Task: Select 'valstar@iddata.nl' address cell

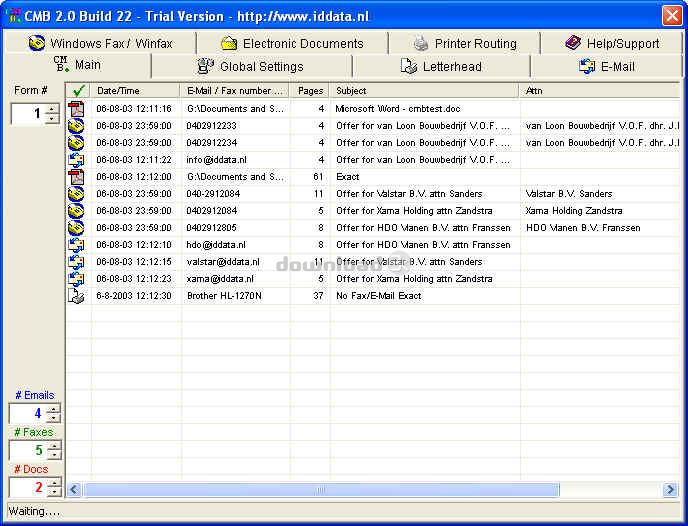Action: pyautogui.click(x=223, y=262)
